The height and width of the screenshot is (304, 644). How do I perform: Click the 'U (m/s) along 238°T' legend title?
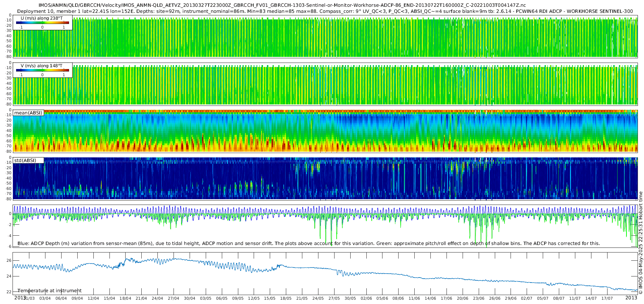pyautogui.click(x=42, y=18)
